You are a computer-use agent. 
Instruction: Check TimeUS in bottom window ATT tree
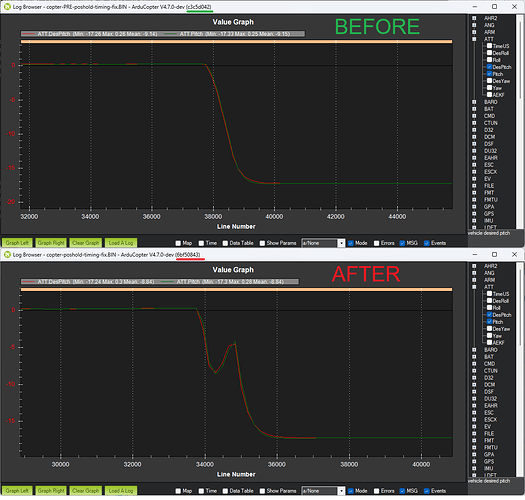click(x=489, y=294)
